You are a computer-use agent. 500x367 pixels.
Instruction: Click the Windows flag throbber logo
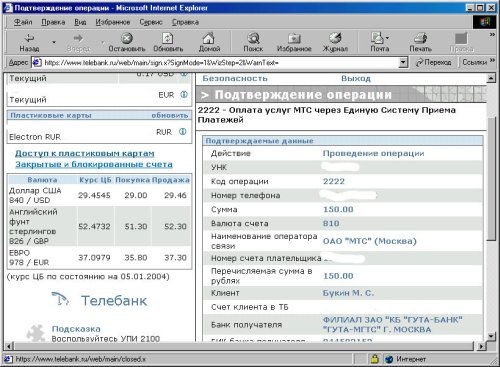click(484, 22)
